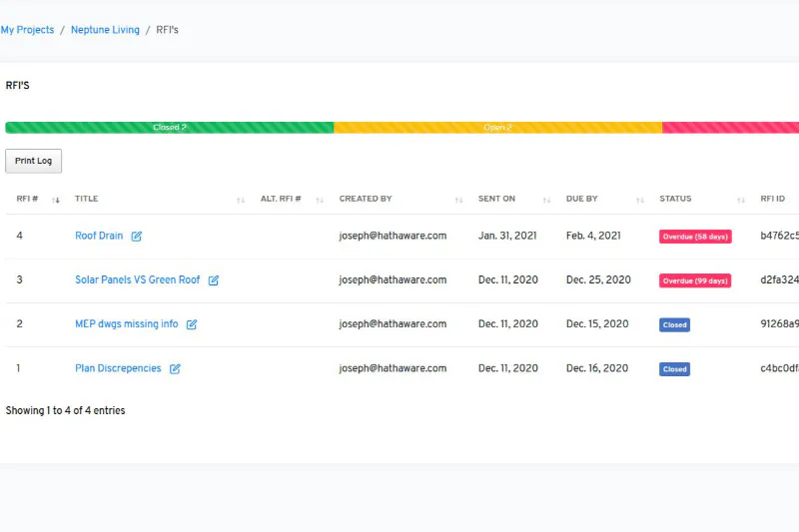Click RFI number 4 cell
Screen dimensions: 799x532
click(19, 236)
